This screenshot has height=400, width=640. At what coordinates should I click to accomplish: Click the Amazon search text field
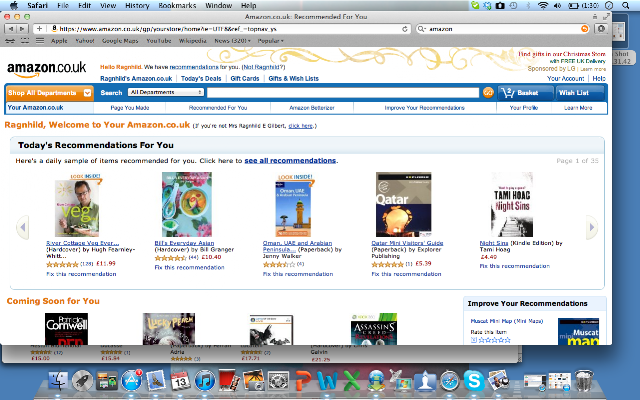click(343, 93)
